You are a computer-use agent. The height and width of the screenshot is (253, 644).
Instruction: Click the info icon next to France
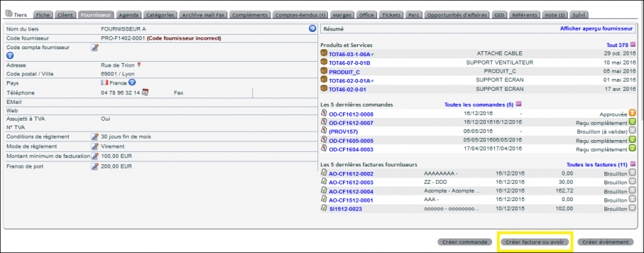[132, 82]
